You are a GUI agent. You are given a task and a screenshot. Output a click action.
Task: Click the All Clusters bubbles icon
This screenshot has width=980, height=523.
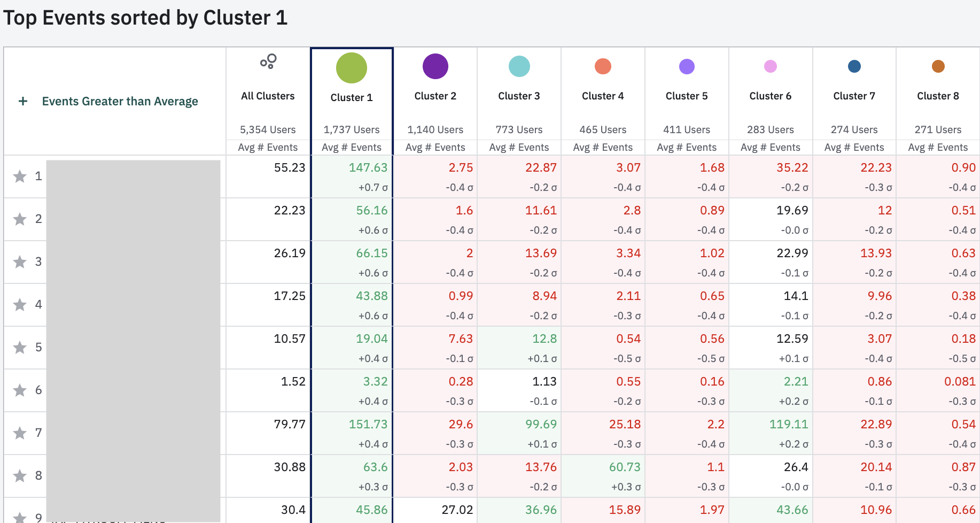point(268,61)
